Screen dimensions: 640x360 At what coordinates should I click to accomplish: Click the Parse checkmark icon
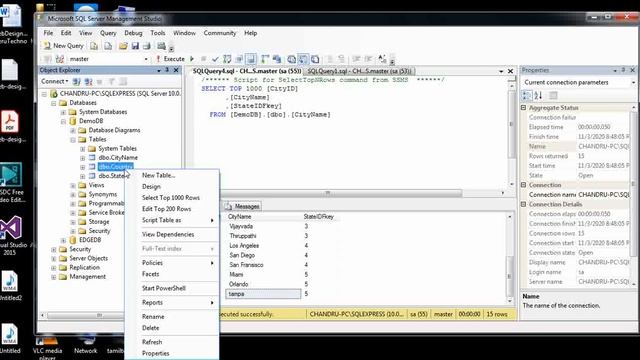point(215,59)
